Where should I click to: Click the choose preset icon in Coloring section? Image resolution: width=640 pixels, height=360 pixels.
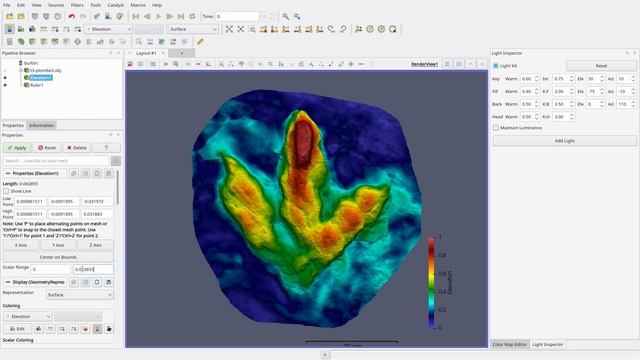pos(85,329)
